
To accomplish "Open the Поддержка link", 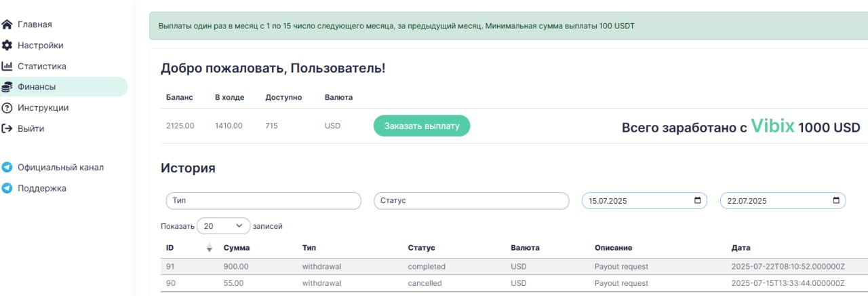I will (x=42, y=188).
